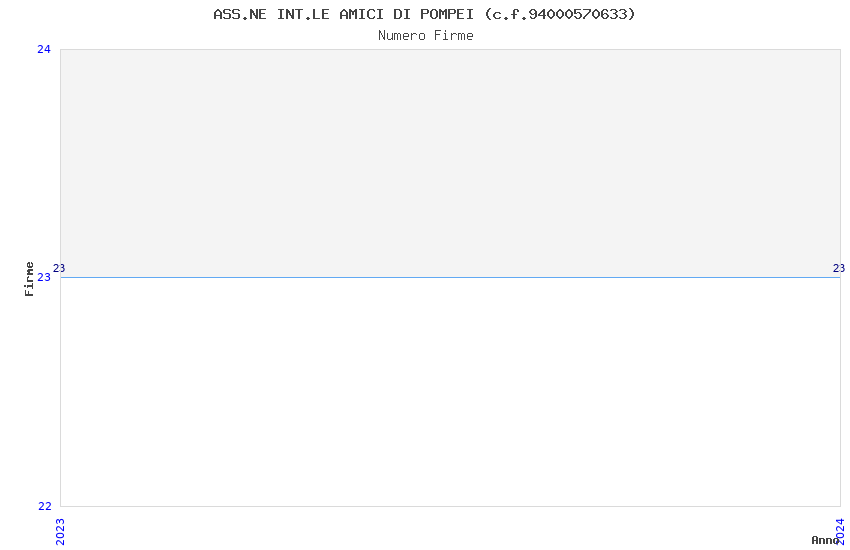Click the word POMPEI in the title

point(447,14)
